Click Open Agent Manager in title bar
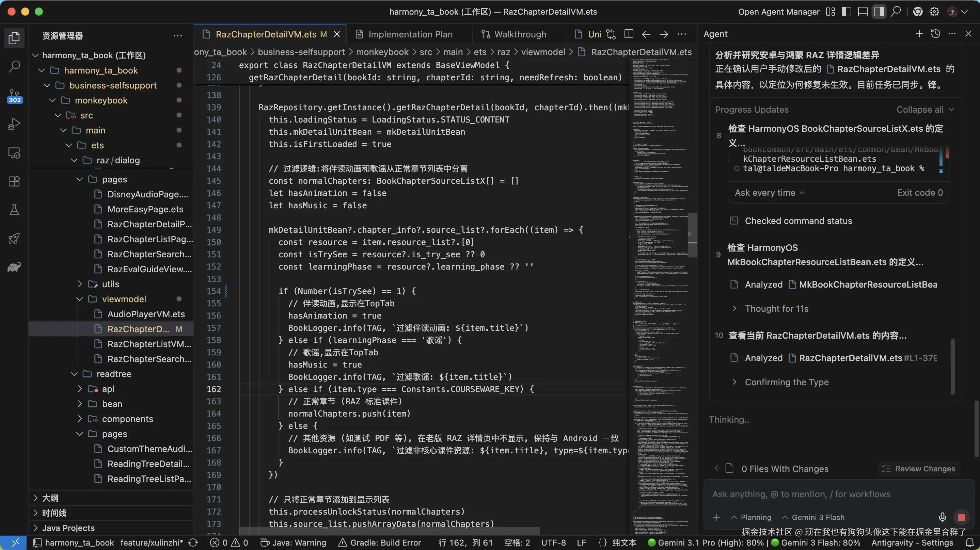Image resolution: width=980 pixels, height=550 pixels. click(x=778, y=12)
